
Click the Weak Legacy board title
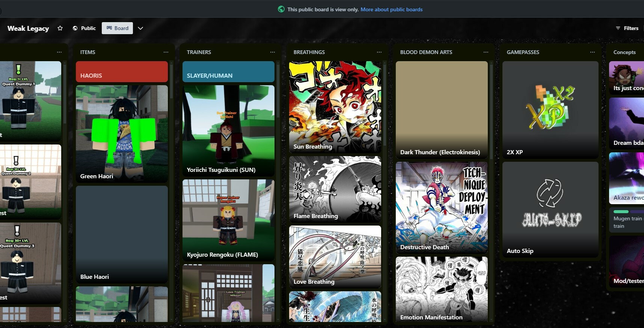point(28,28)
